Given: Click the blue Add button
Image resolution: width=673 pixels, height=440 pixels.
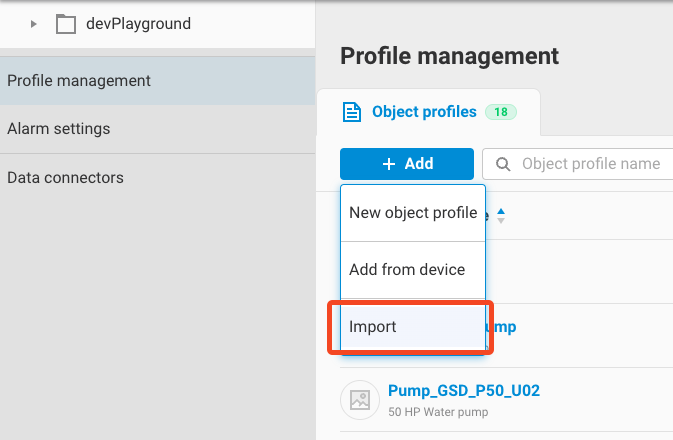Looking at the screenshot, I should pos(406,164).
